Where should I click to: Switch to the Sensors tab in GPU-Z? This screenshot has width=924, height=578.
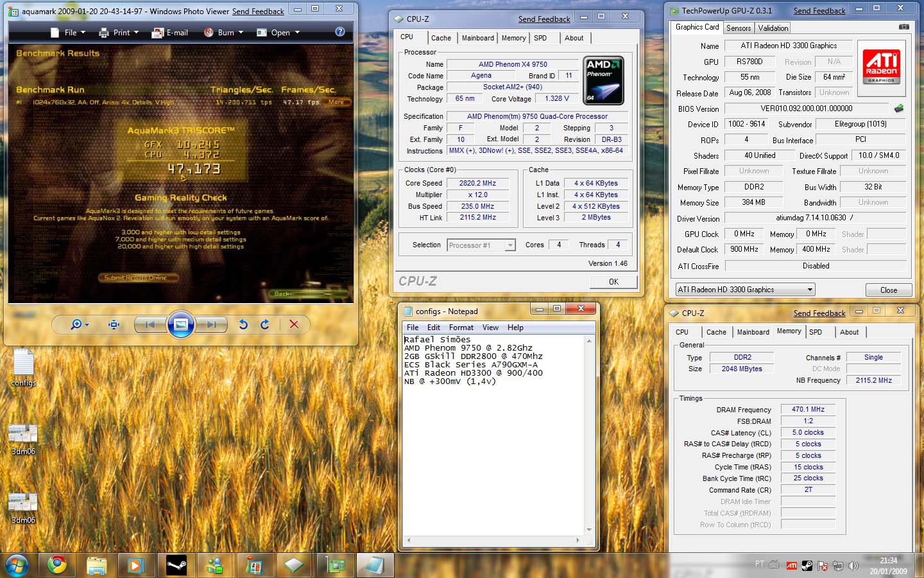[739, 28]
